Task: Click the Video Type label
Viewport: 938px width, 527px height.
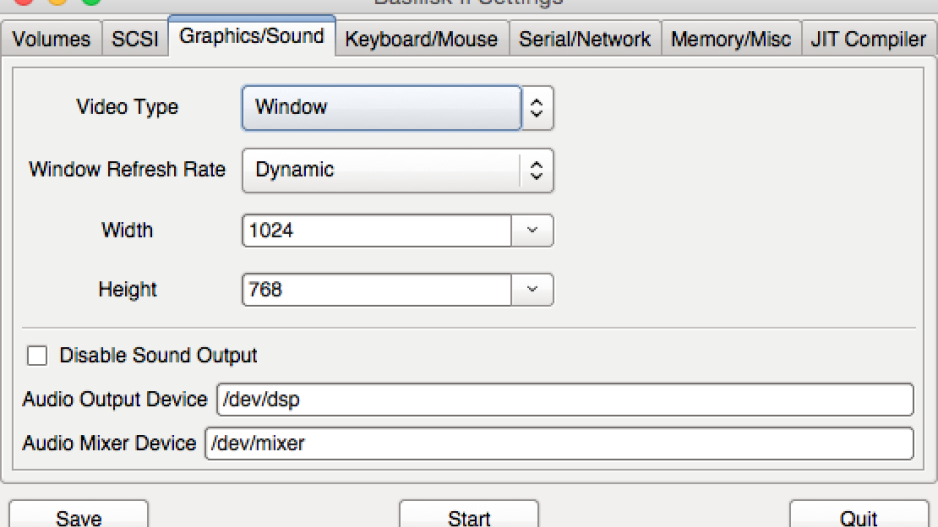Action: 127,107
